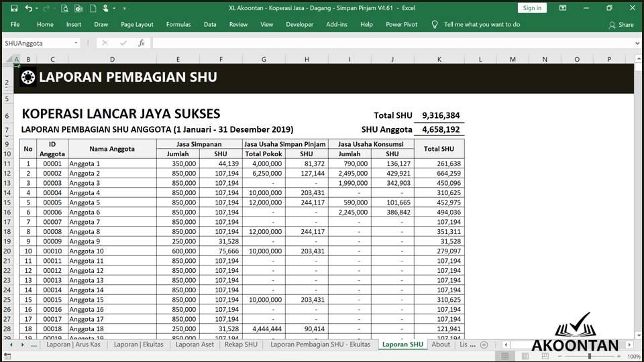The image size is (644, 362).
Task: Open the Draw ribbon tab
Action: pos(101,25)
